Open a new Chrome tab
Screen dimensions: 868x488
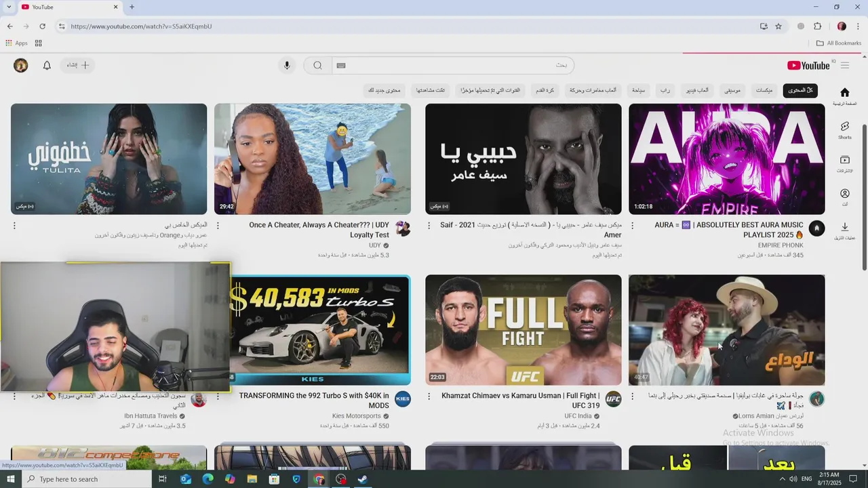[132, 7]
